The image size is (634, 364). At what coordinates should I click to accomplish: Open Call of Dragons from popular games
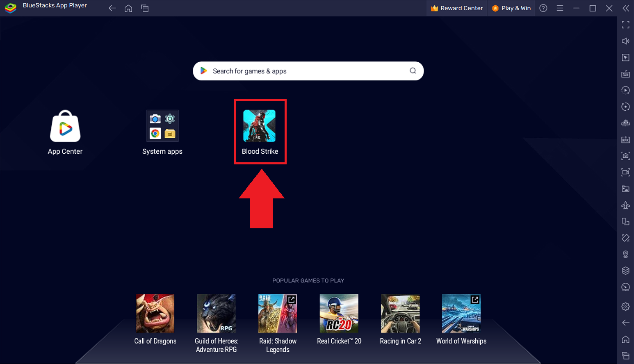[155, 313]
